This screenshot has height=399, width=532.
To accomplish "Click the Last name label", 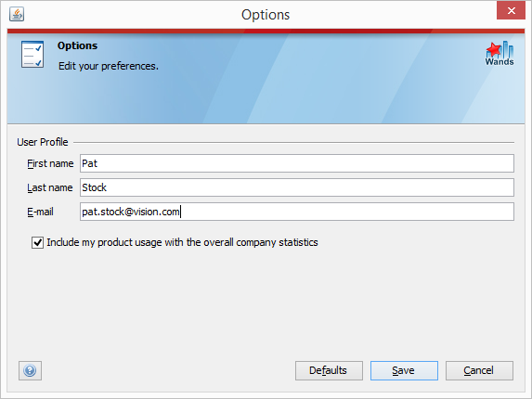I will 50,187.
